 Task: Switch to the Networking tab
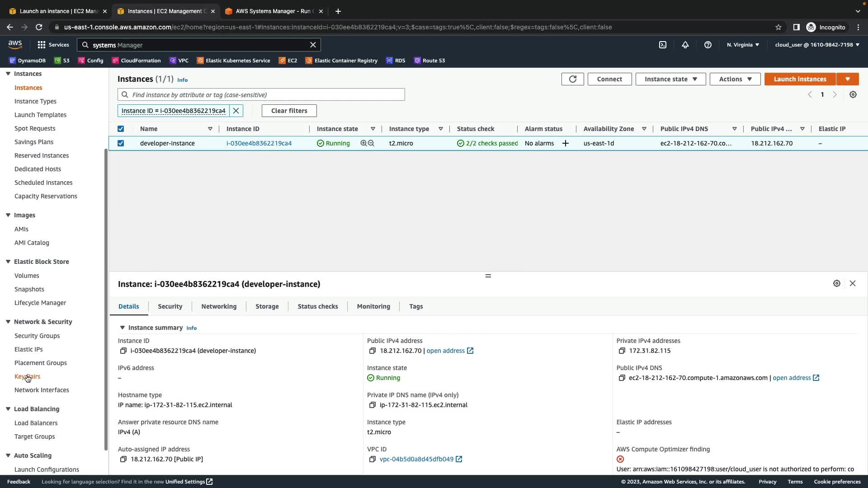point(219,306)
